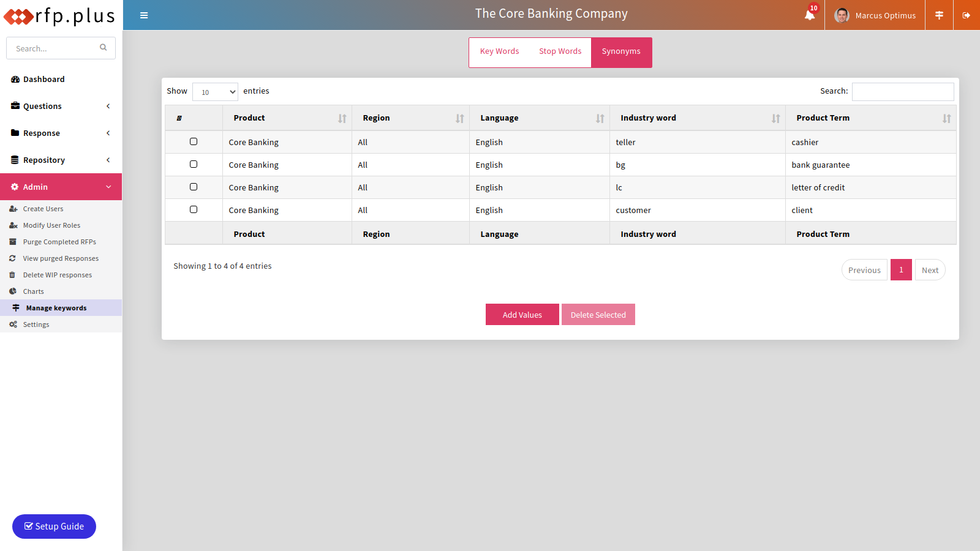Click the Questions briefcase icon
Screen dimensions: 980x551
[15, 106]
